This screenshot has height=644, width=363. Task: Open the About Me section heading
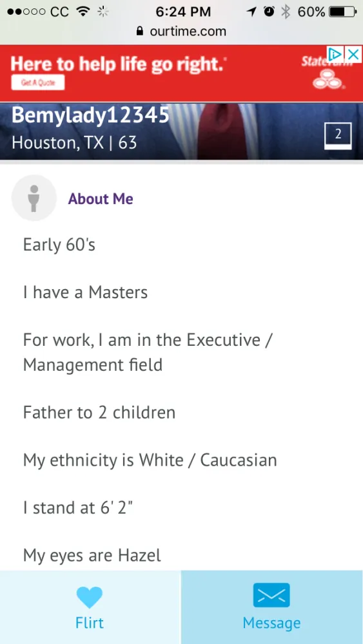pyautogui.click(x=101, y=199)
